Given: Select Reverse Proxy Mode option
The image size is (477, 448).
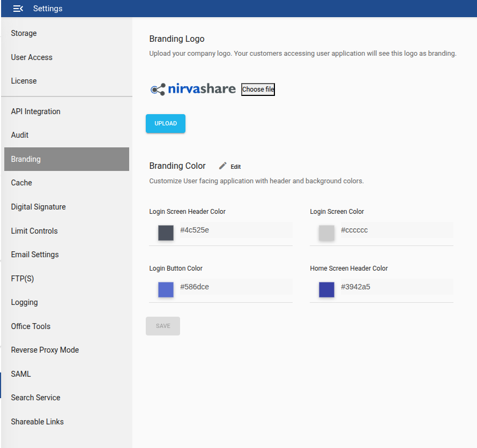Looking at the screenshot, I should point(45,350).
